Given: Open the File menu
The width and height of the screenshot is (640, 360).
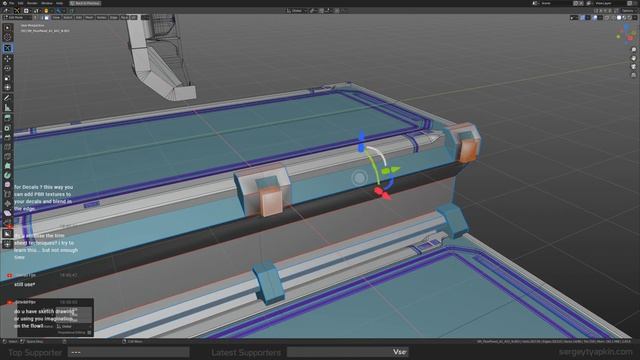Looking at the screenshot, I should click(x=11, y=3).
